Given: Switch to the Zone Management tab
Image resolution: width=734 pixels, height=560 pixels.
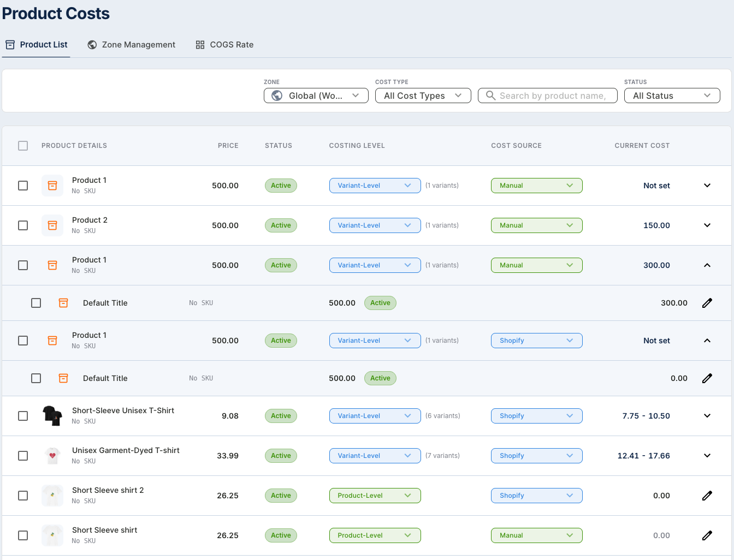Looking at the screenshot, I should (131, 45).
